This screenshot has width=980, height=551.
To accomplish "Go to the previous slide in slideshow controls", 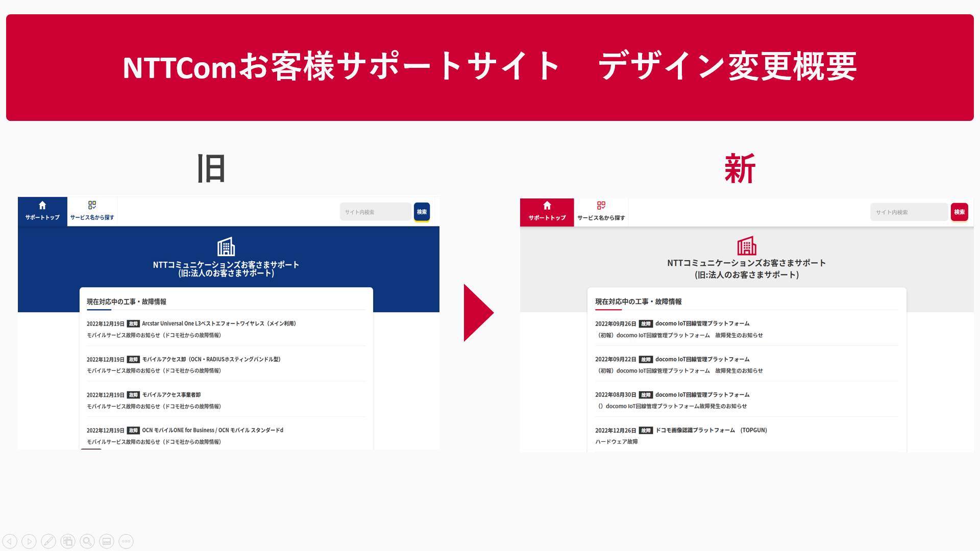I will pos(10,541).
